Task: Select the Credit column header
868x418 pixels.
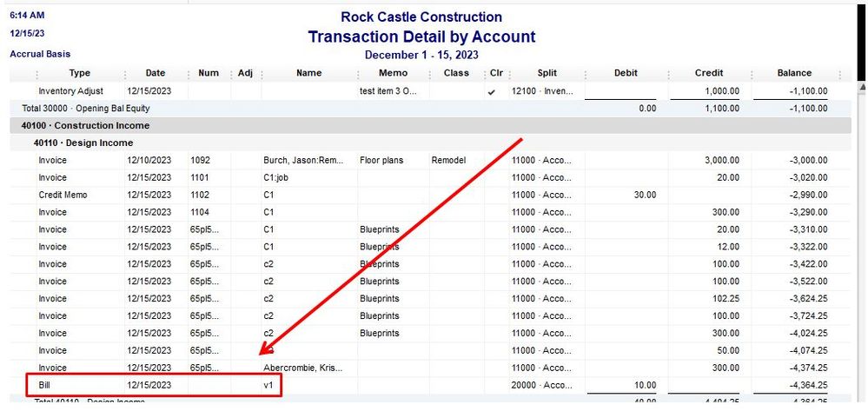Action: tap(709, 73)
